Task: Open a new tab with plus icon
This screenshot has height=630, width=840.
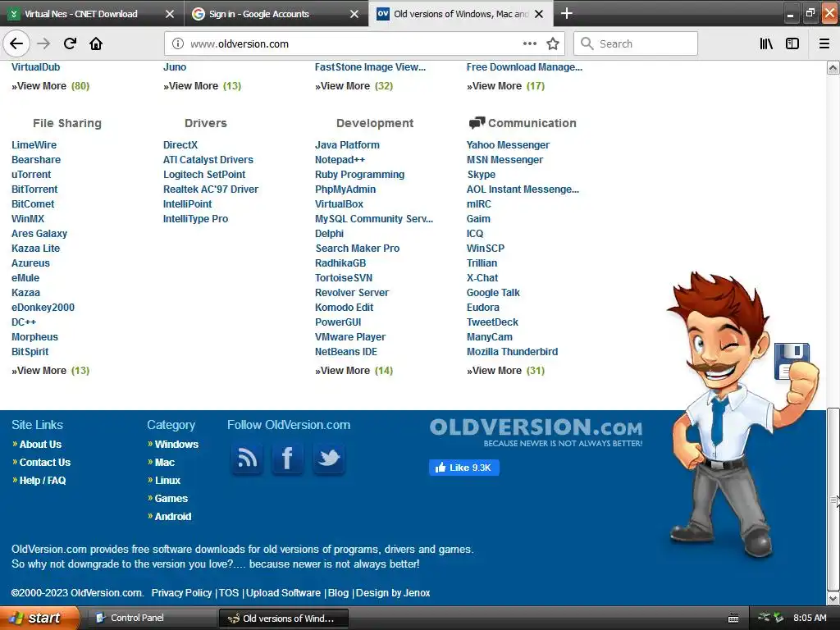Action: pos(566,13)
